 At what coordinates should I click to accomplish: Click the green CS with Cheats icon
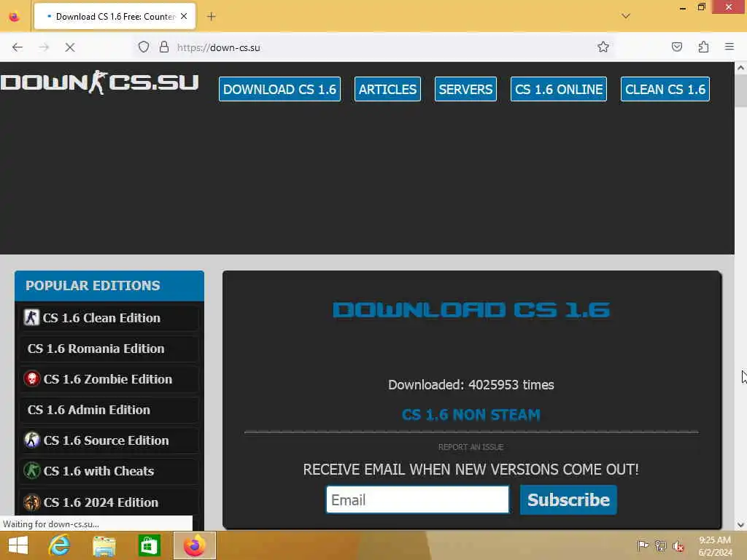(32, 471)
